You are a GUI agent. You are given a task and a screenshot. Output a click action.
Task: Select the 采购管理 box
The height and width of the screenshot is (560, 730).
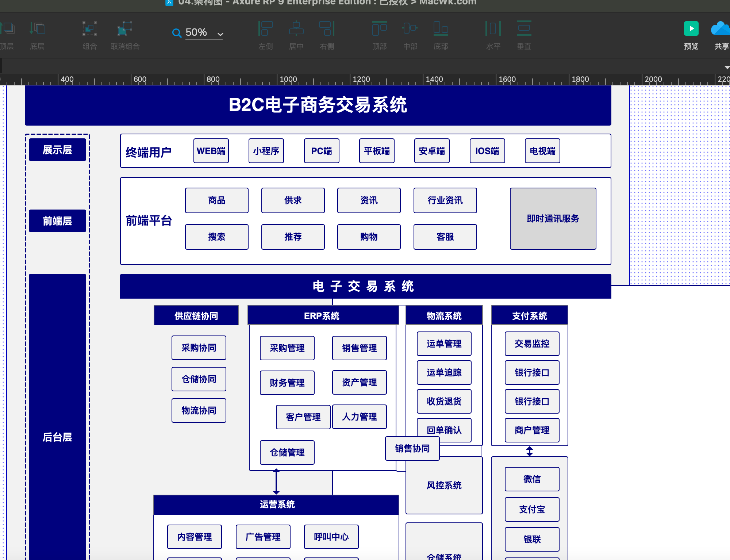(287, 348)
